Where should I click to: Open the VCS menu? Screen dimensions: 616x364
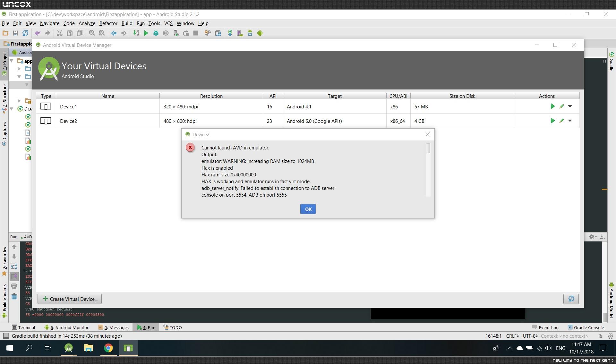pos(168,23)
